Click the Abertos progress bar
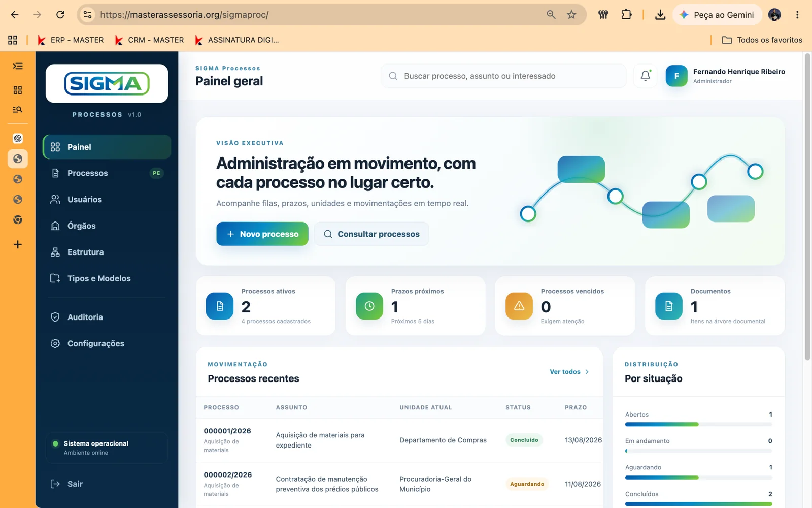Screen dimensions: 812x508 point(698,424)
